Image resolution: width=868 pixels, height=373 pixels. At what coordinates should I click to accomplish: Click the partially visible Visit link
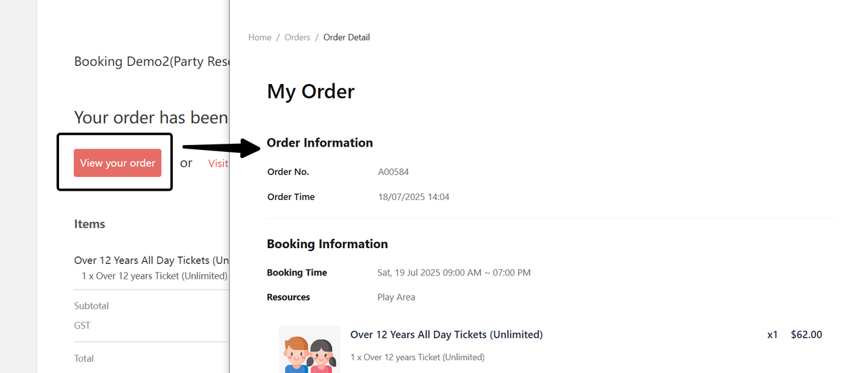click(218, 163)
